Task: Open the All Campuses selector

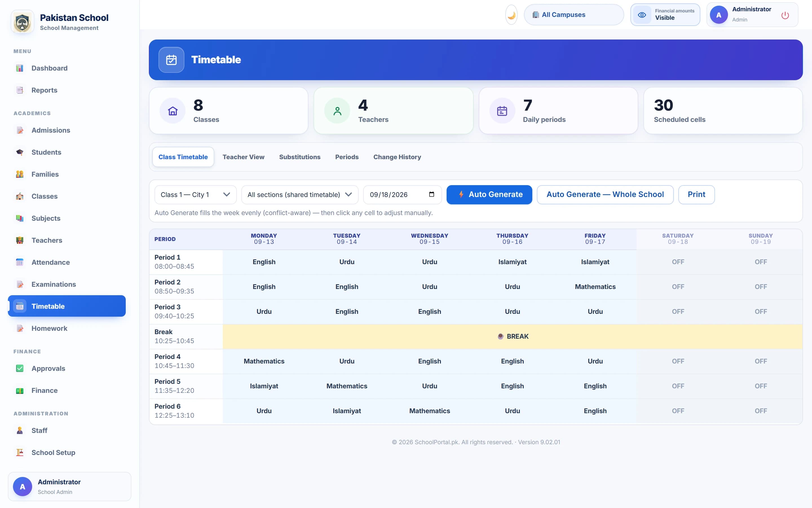Action: point(574,15)
